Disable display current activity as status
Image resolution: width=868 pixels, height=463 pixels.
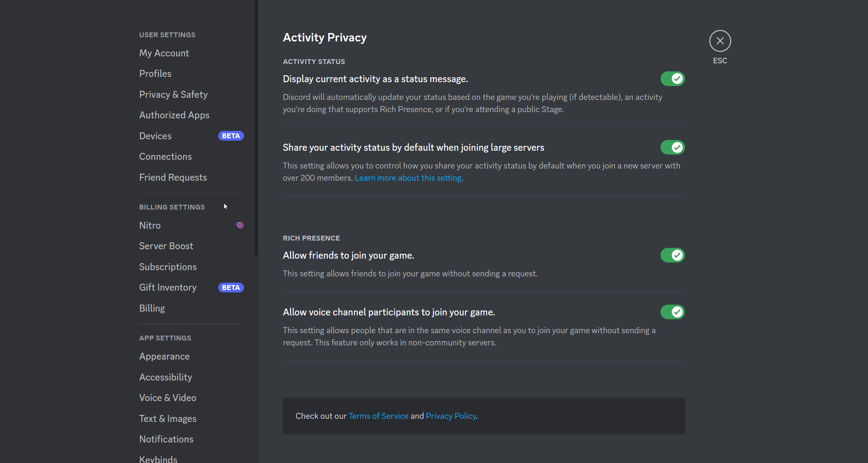point(672,79)
